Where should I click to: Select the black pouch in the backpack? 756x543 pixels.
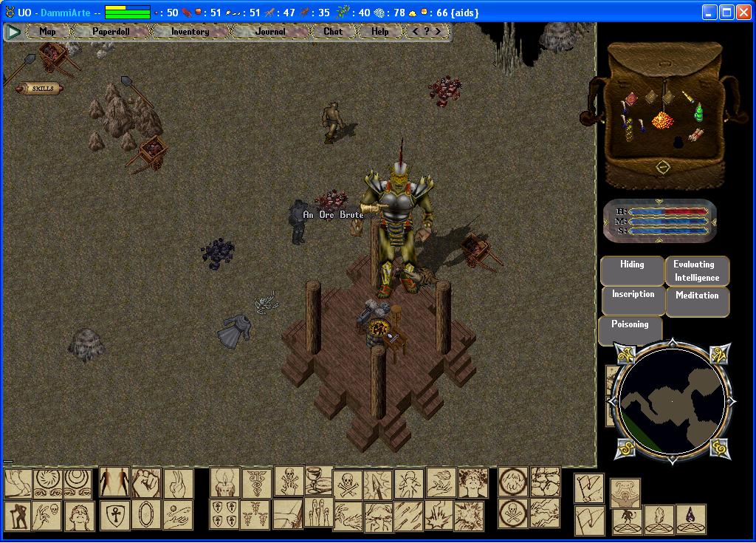pyautogui.click(x=678, y=143)
